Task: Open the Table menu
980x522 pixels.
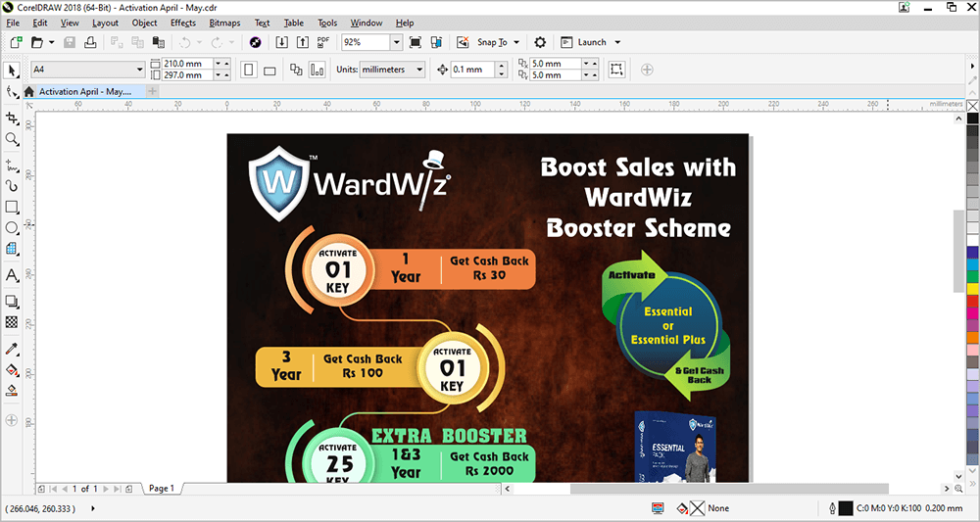Action: pyautogui.click(x=293, y=24)
